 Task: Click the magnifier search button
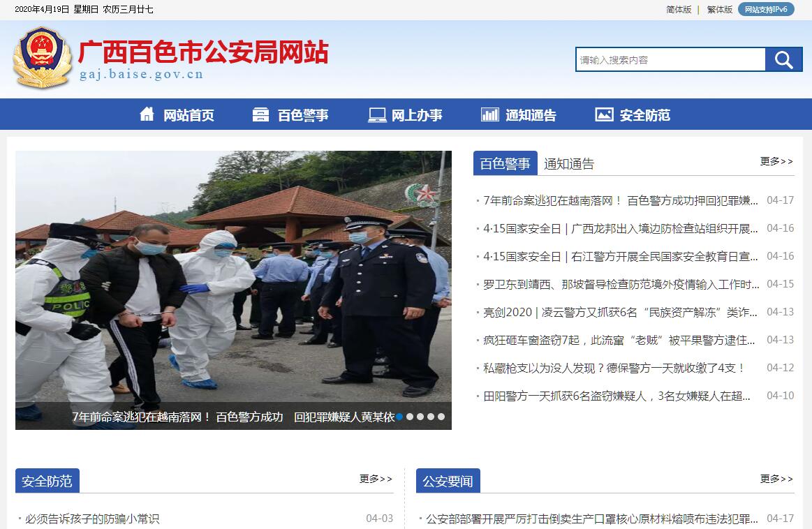(783, 59)
